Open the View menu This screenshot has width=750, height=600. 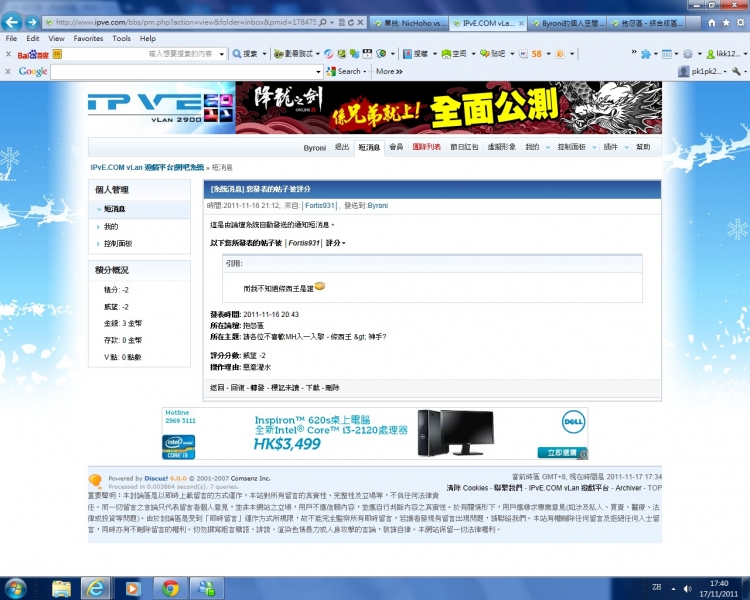click(x=56, y=38)
